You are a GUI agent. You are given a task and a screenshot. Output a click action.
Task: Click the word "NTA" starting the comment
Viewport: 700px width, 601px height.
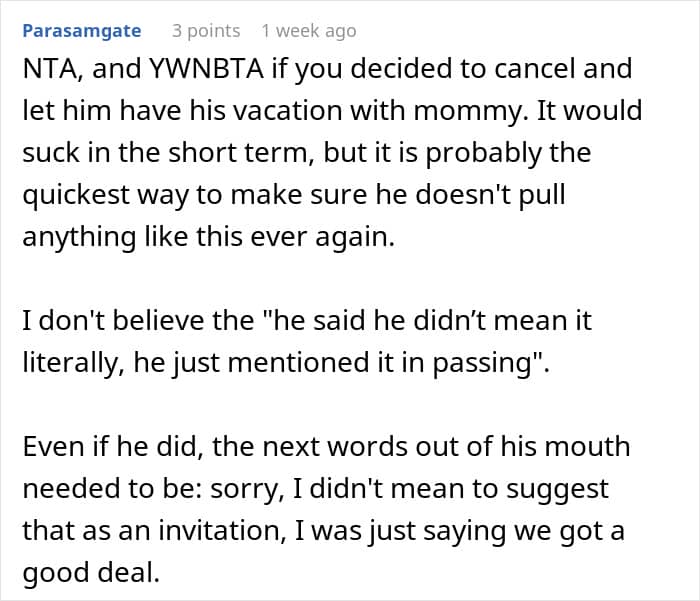coord(47,69)
